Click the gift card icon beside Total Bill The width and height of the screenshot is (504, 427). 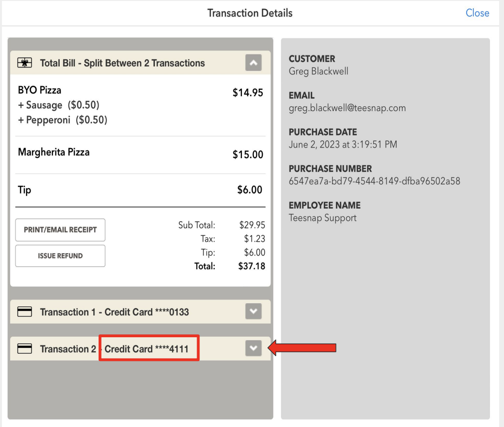(x=24, y=63)
